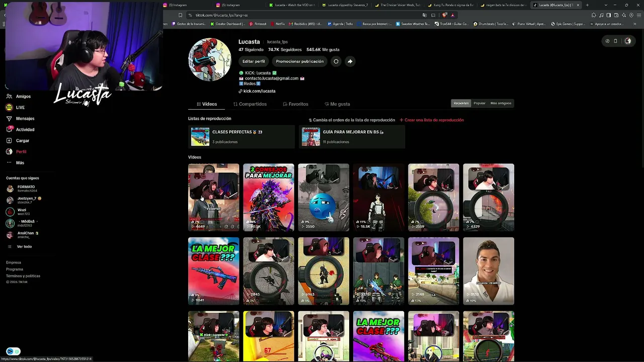Open LA MEJOR CLASE video with 9841 views
The height and width of the screenshot is (362, 644).
coord(213,271)
